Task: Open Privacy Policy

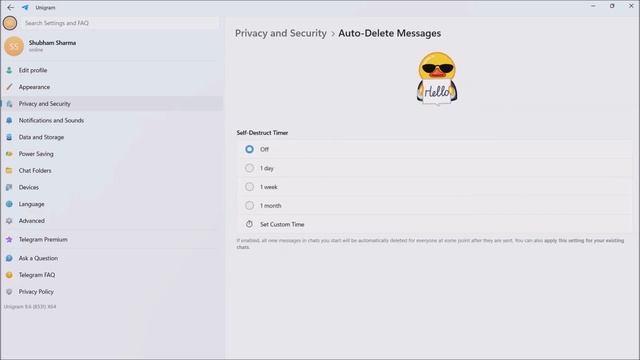Action: (112, 292)
